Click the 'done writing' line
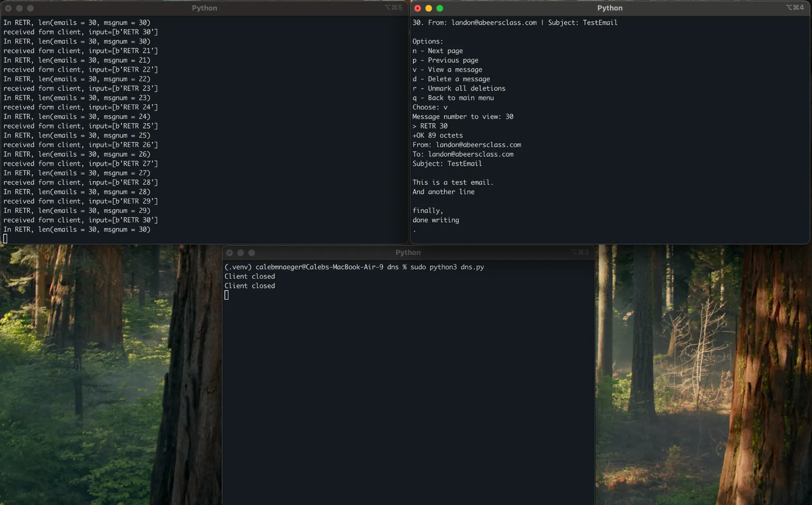This screenshot has width=812, height=505. click(x=436, y=220)
